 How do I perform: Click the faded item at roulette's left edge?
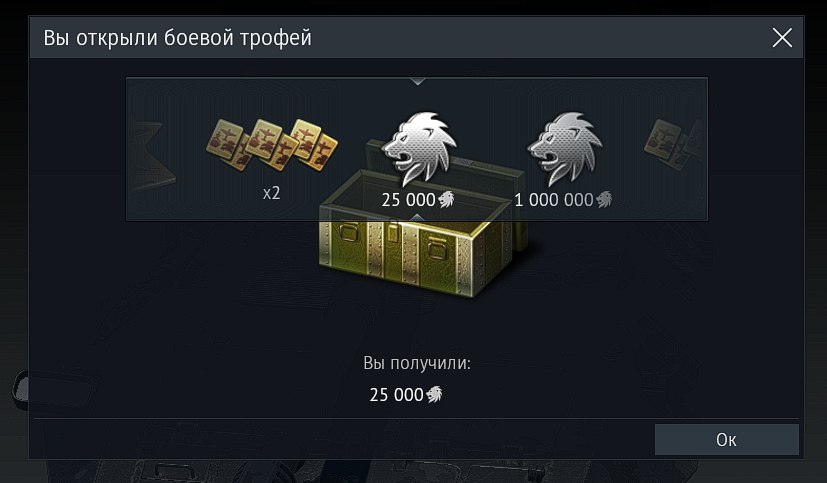click(x=153, y=156)
